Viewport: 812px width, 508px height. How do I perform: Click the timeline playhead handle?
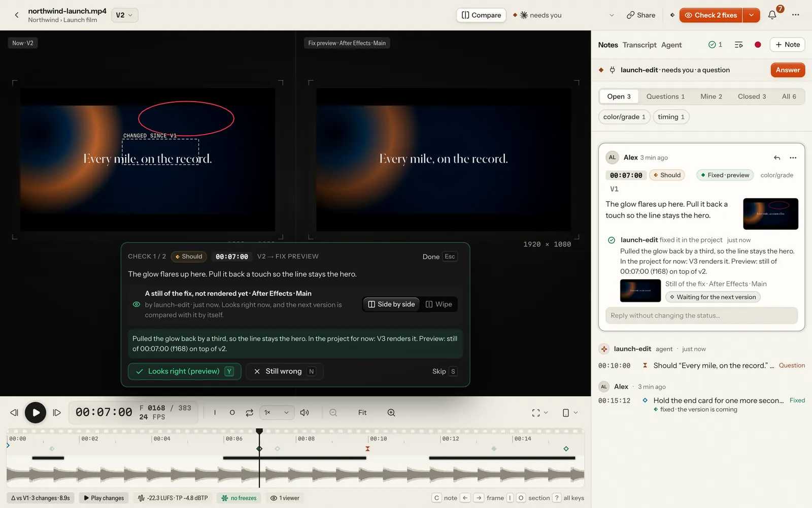tap(259, 431)
